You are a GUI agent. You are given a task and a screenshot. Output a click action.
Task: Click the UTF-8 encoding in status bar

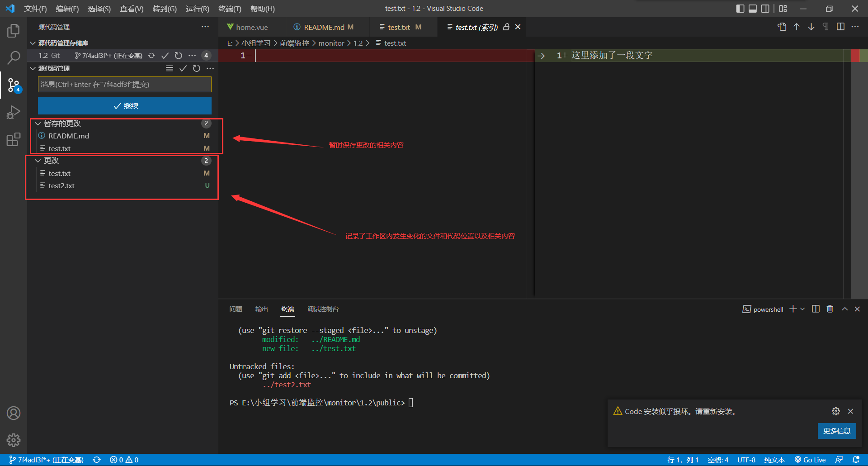click(x=746, y=460)
